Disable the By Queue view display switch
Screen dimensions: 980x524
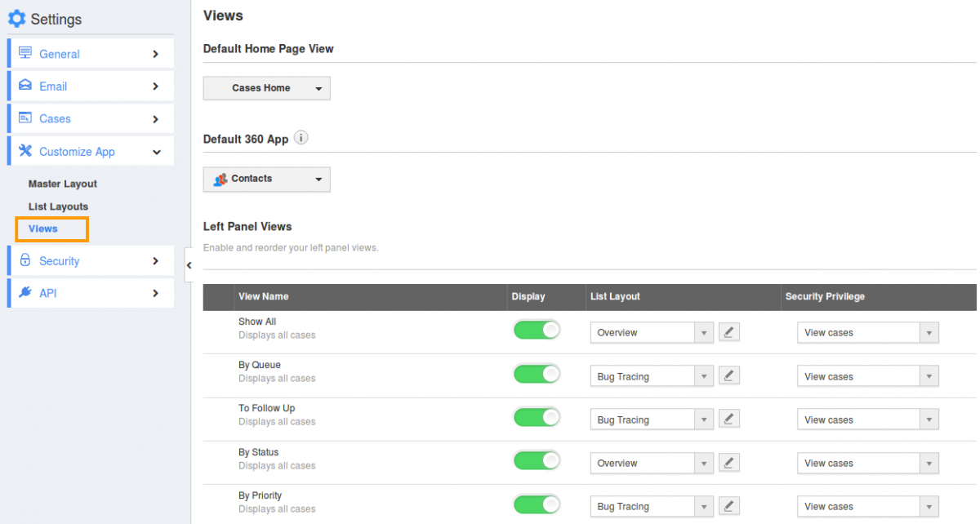click(x=537, y=374)
